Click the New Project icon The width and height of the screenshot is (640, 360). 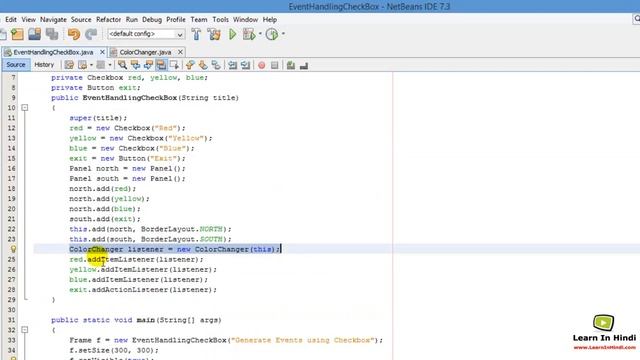[17, 34]
